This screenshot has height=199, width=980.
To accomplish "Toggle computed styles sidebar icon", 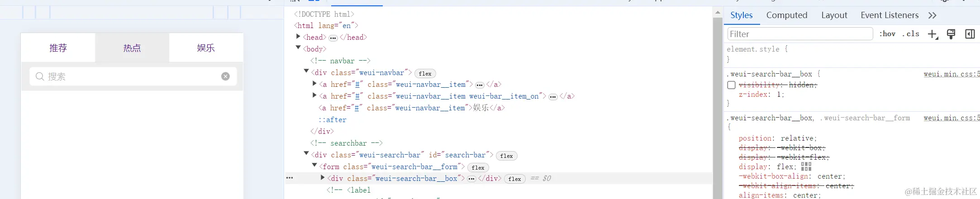I will [970, 34].
